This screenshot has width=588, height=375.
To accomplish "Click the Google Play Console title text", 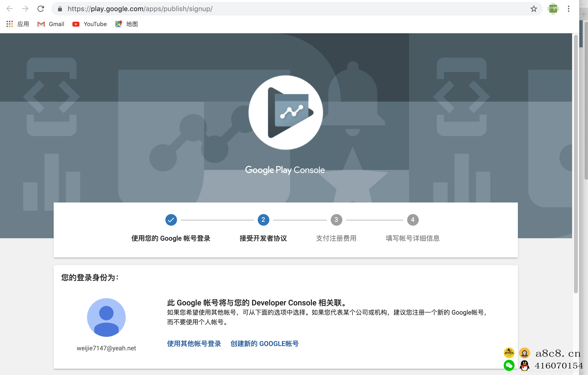I will pos(285,170).
